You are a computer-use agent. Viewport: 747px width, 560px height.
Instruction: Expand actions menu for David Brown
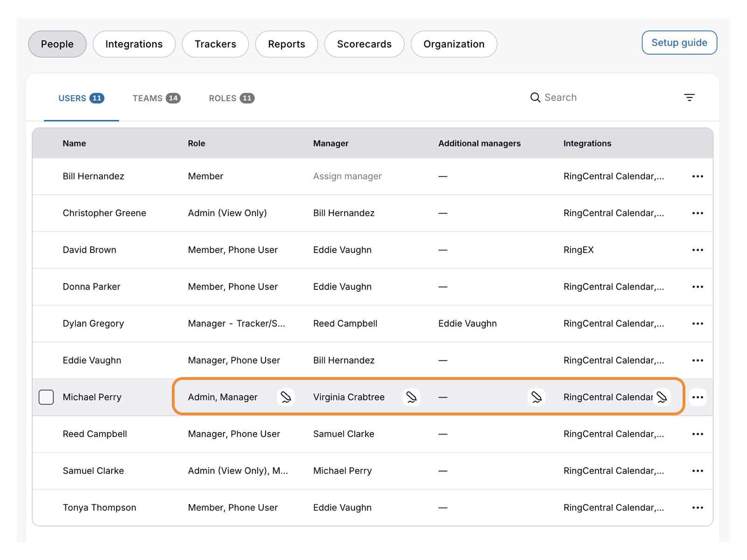698,250
